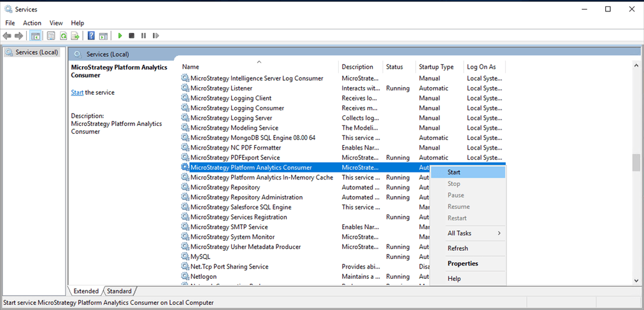The image size is (644, 310).
Task: Sort by the Startup Type column header
Action: [440, 66]
